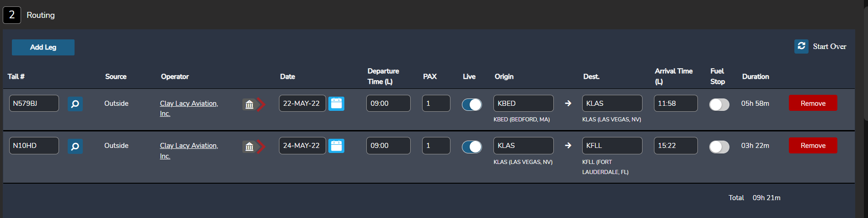
Task: Enable Fuel Stop on the KBED to KLAS leg
Action: pyautogui.click(x=719, y=104)
